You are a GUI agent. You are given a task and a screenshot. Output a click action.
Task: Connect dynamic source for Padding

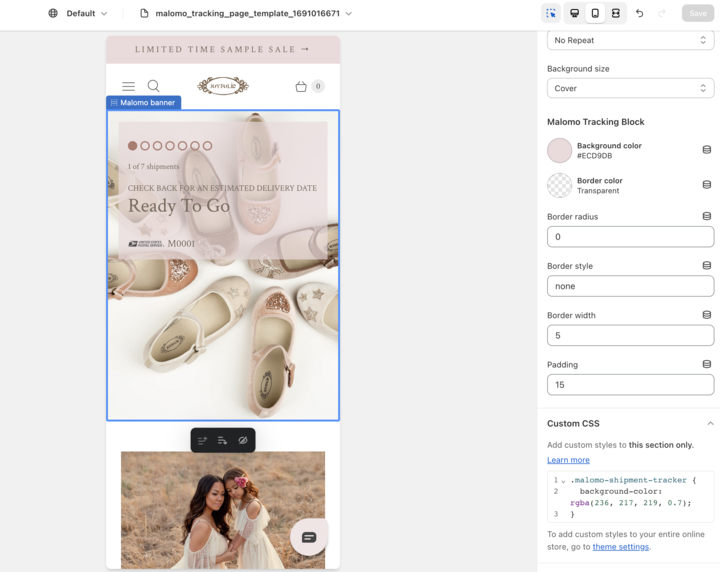(x=707, y=364)
